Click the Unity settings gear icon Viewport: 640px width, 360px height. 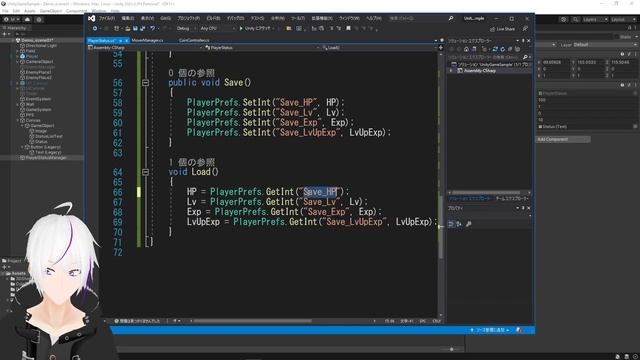39,19
